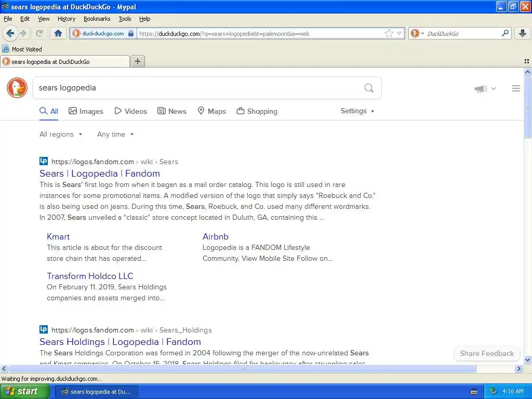Open the megaphone privacy newsletter dropdown
532x399 pixels.
(485, 88)
